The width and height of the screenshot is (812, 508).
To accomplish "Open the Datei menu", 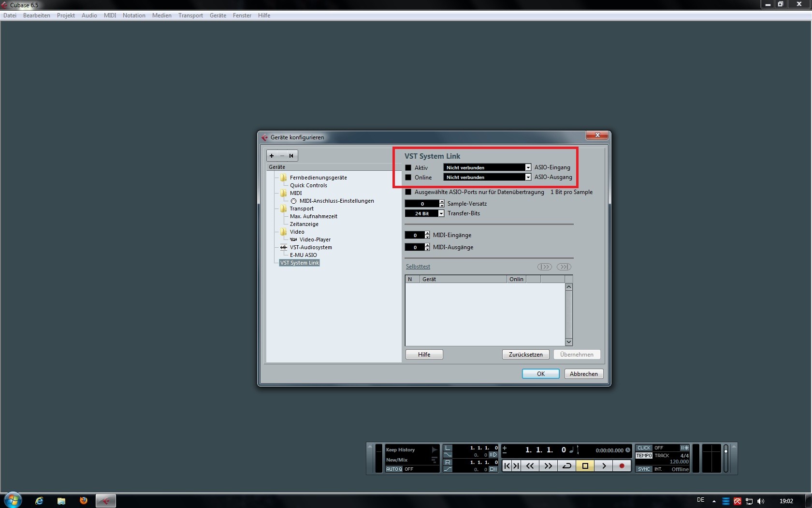I will coord(10,15).
